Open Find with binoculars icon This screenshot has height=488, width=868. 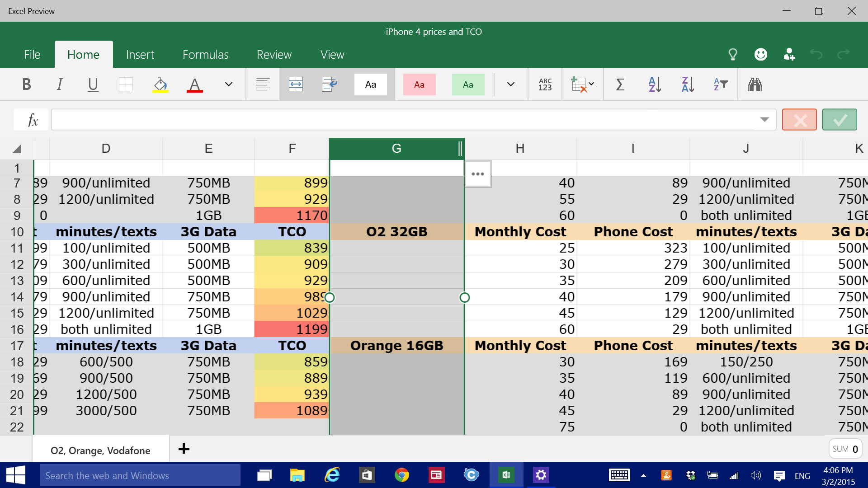pyautogui.click(x=755, y=84)
